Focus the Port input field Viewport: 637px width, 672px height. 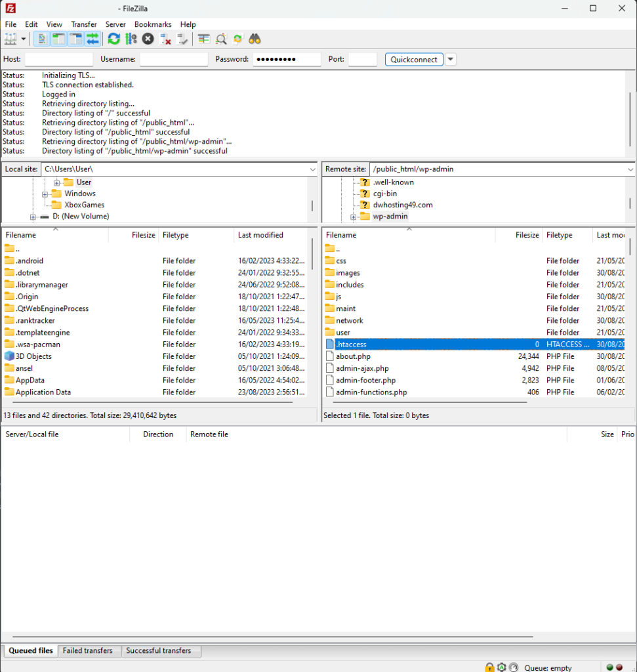[362, 59]
